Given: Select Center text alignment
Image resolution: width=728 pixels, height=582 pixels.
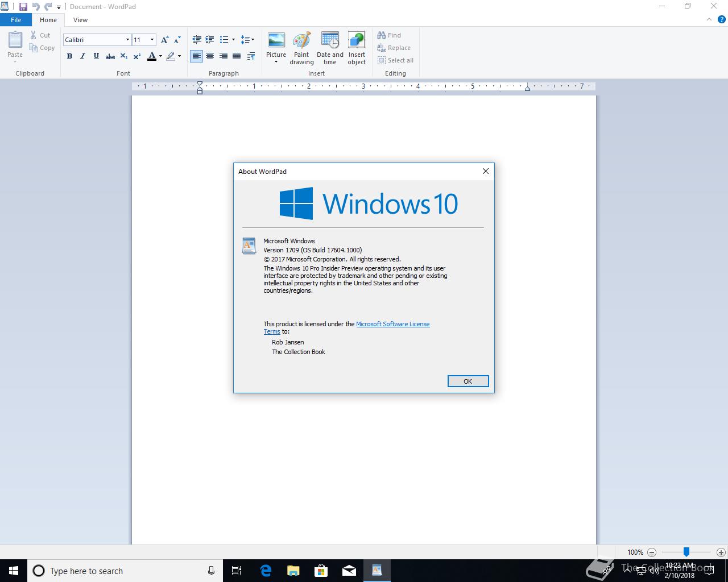Looking at the screenshot, I should click(210, 56).
